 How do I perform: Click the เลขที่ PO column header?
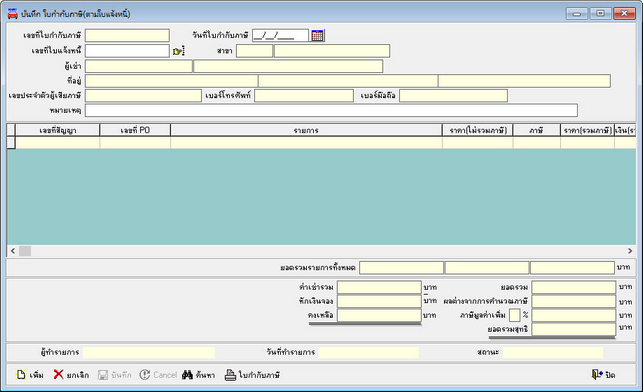[135, 130]
